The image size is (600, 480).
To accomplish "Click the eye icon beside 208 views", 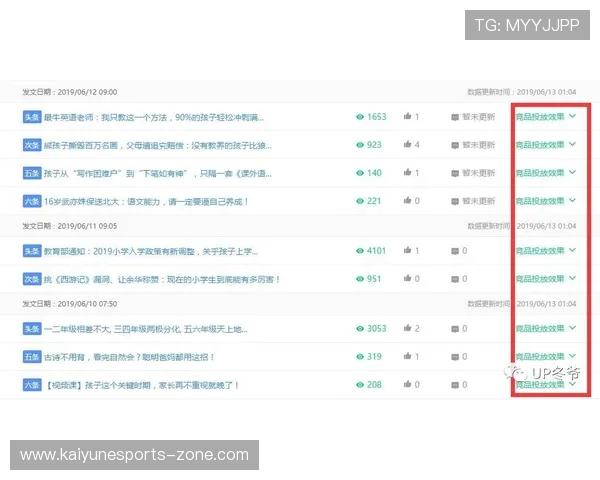I will coord(360,385).
